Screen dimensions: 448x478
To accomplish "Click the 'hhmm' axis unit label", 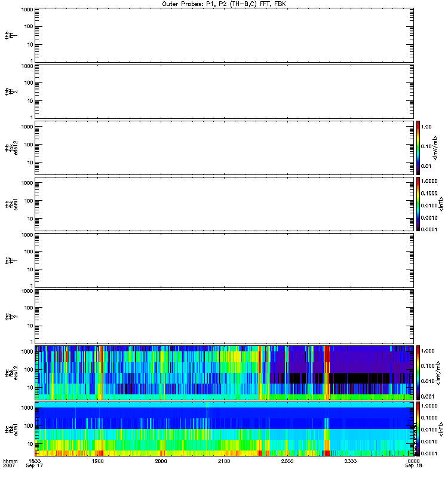I will [10, 461].
